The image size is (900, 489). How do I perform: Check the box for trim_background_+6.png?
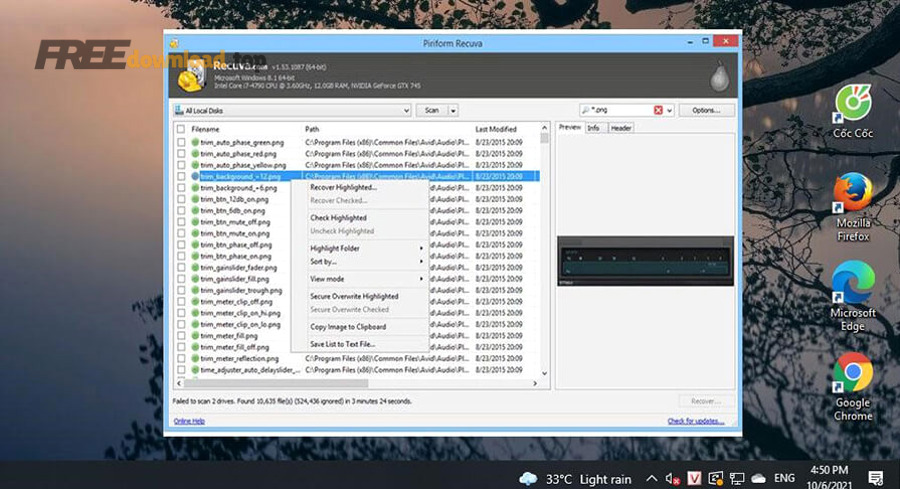(181, 188)
